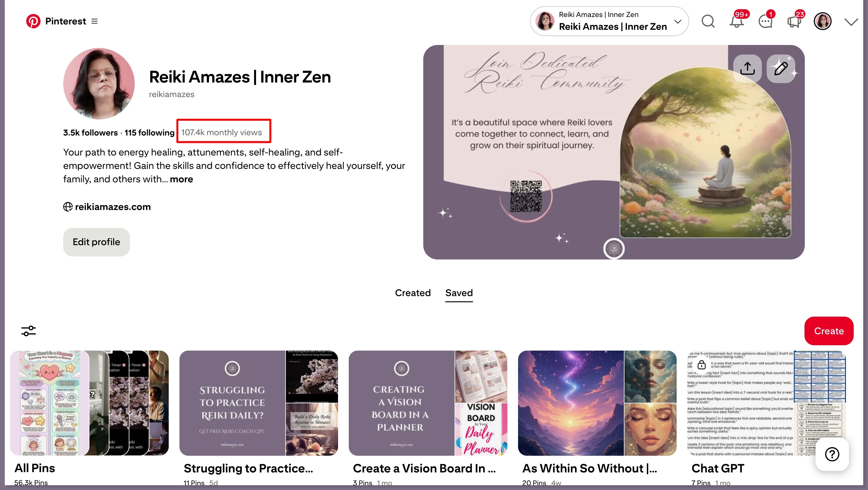Select the Saved tab

click(459, 293)
